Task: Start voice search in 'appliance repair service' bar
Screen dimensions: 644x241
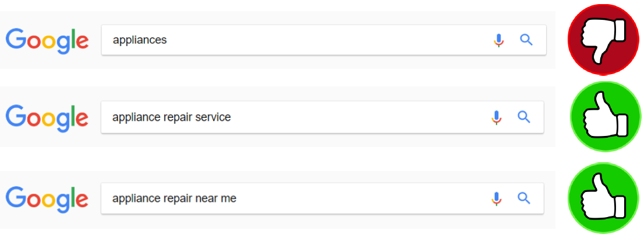Action: [497, 117]
